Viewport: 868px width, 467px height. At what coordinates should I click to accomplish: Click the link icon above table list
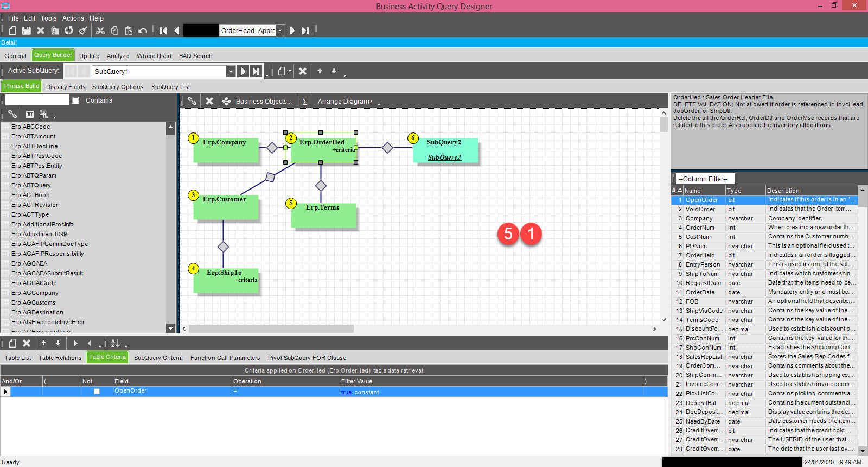[12, 114]
